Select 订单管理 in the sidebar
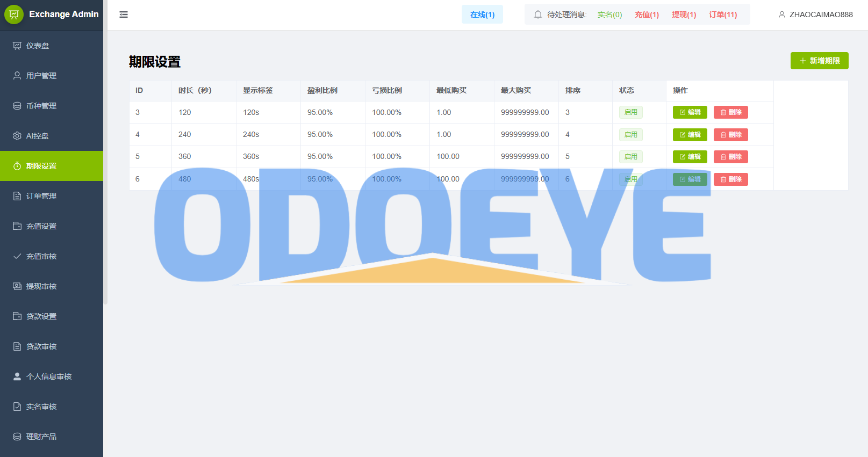The width and height of the screenshot is (868, 457). [41, 196]
